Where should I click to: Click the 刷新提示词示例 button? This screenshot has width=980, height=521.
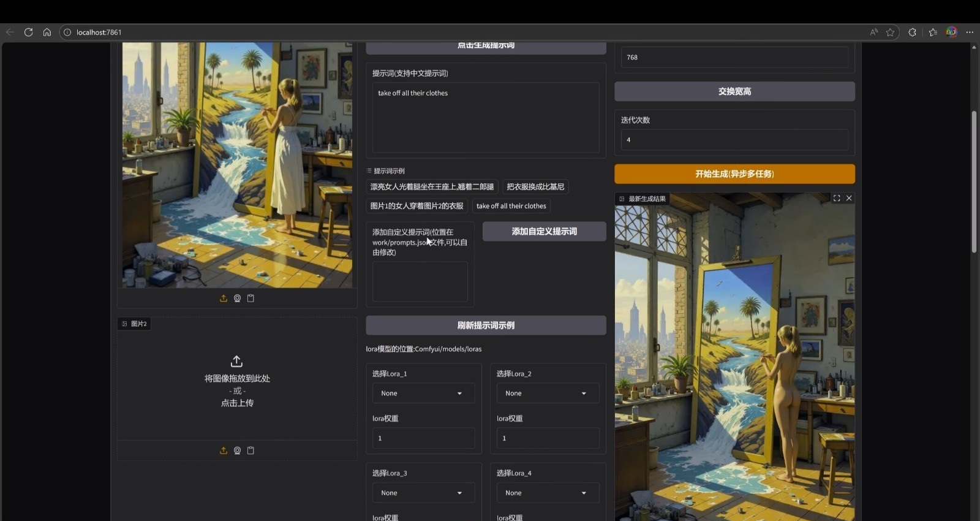pos(486,325)
